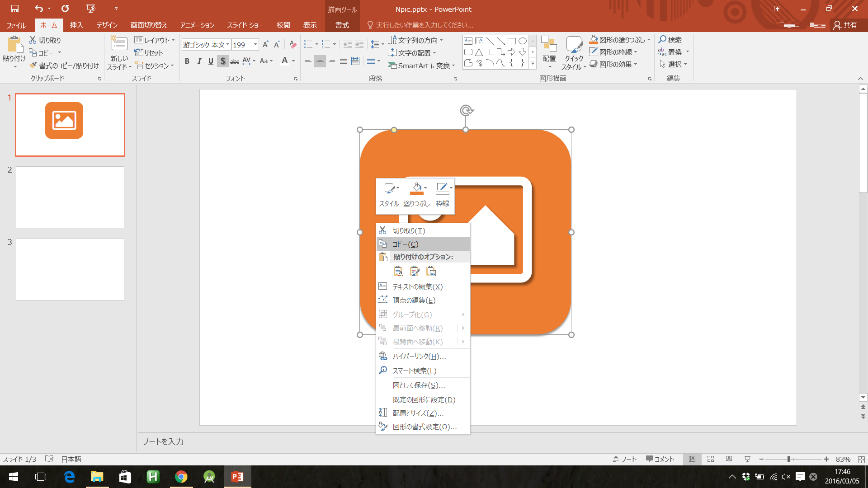Open the Animations (アニメーション) tab
The height and width of the screenshot is (488, 868).
[x=197, y=25]
